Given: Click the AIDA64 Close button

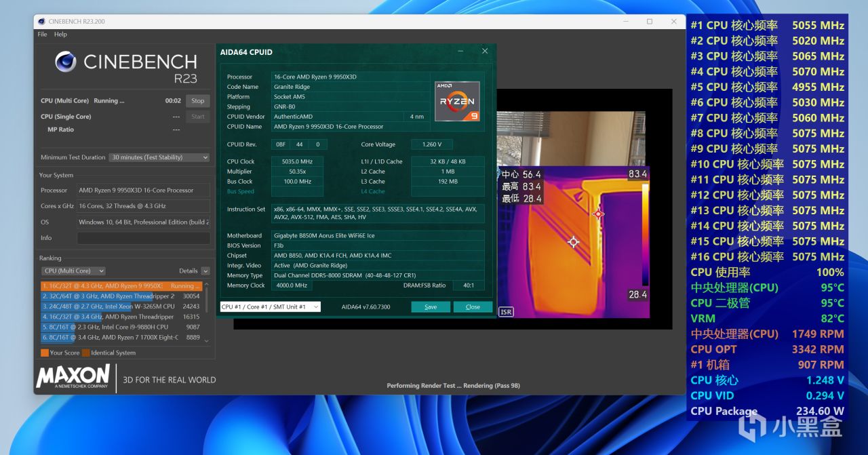Looking at the screenshot, I should pos(473,306).
